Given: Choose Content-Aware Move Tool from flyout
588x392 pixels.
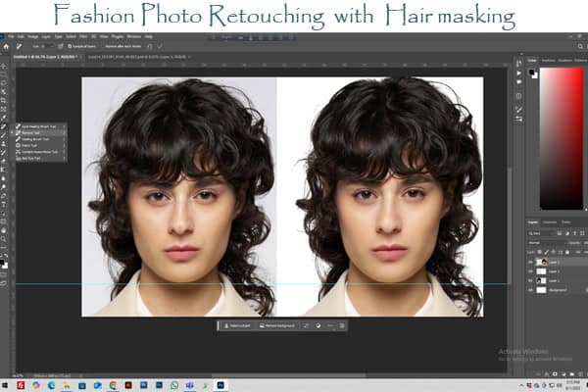Looking at the screenshot, I should 41,152.
